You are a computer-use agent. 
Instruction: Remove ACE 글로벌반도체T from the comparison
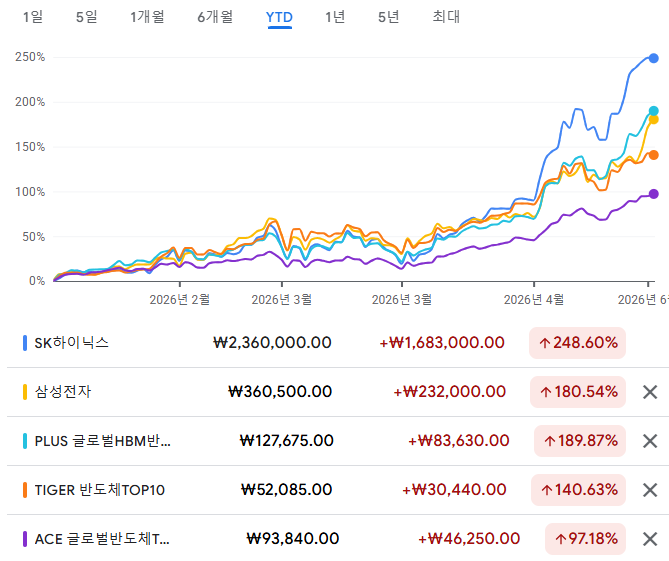pos(650,539)
